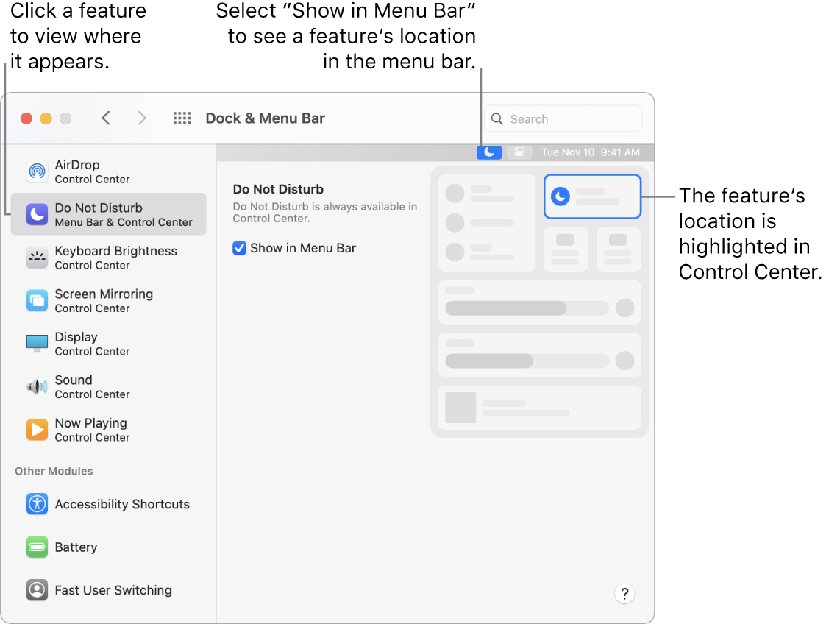840x624 pixels.
Task: Click the Screen Mirroring icon in the preview menu bar
Action: 519,152
